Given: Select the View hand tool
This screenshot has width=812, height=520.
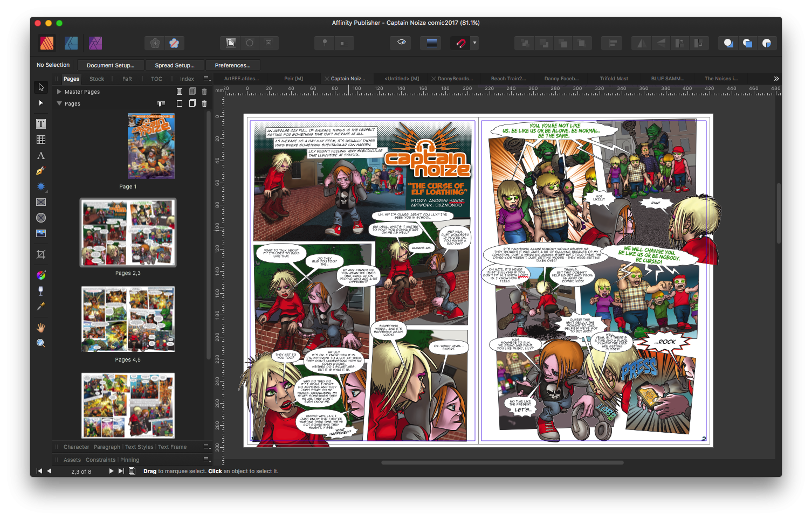Looking at the screenshot, I should [x=41, y=328].
